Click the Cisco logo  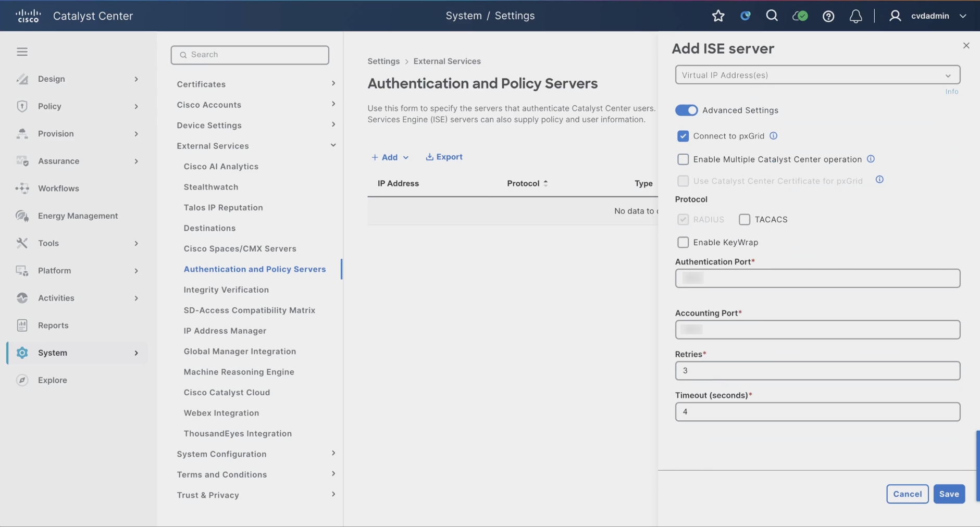(x=28, y=16)
